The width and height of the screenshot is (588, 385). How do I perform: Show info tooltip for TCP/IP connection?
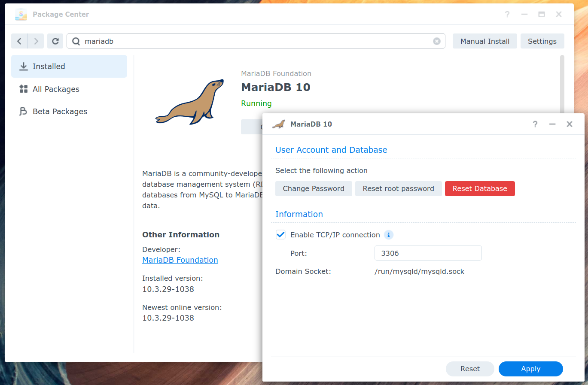pos(388,235)
